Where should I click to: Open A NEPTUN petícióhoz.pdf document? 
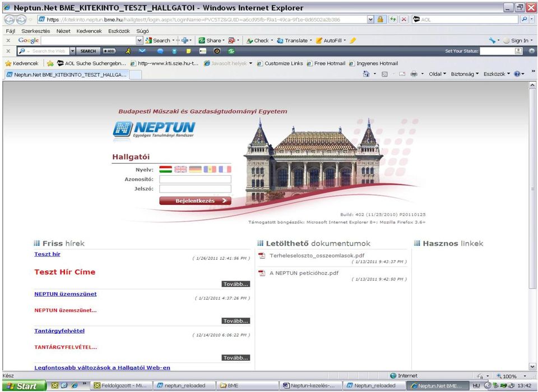tap(304, 273)
